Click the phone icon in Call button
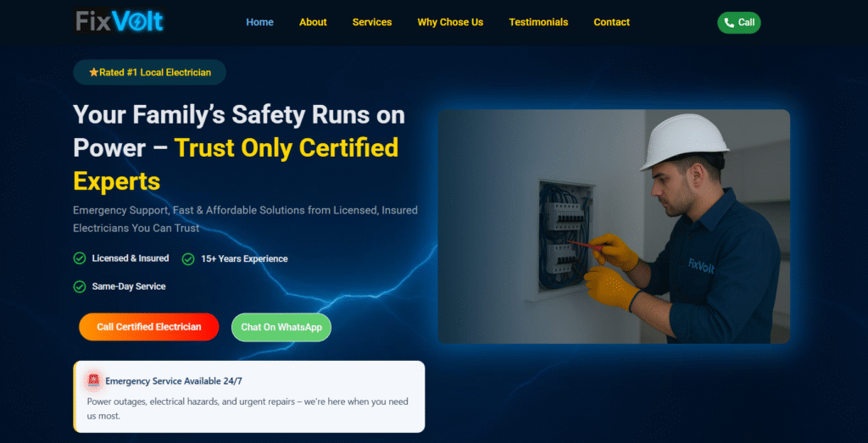 point(729,23)
